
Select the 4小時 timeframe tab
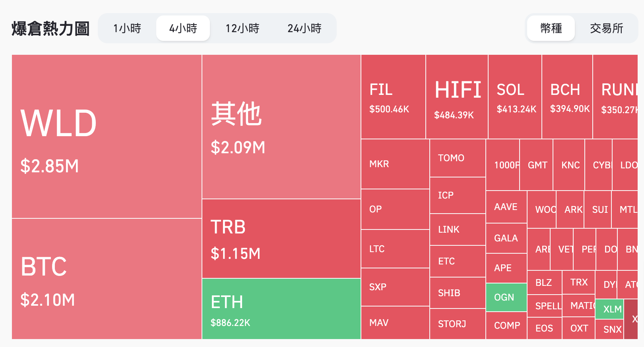[183, 28]
